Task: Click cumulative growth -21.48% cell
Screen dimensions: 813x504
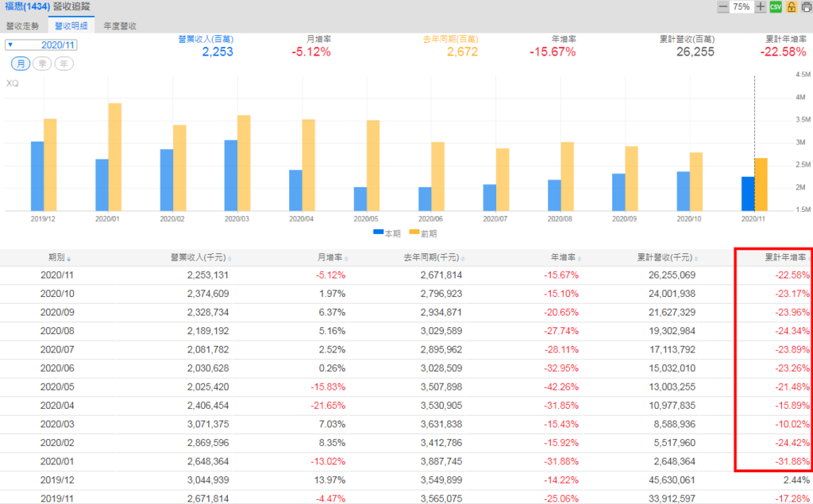Action: tap(792, 387)
